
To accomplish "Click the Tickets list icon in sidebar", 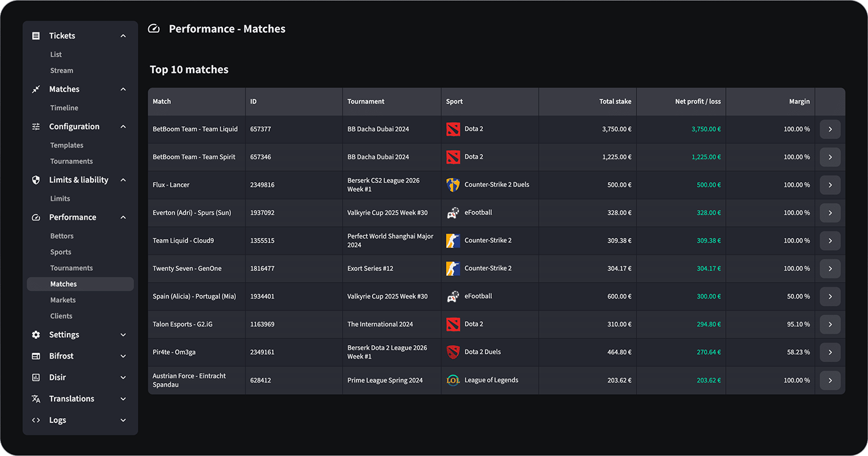I will pos(36,36).
